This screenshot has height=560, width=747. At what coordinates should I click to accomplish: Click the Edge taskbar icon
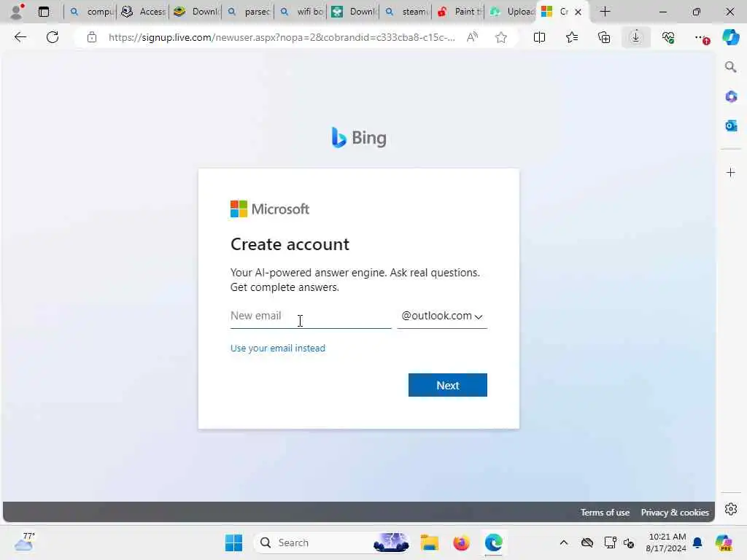click(494, 542)
